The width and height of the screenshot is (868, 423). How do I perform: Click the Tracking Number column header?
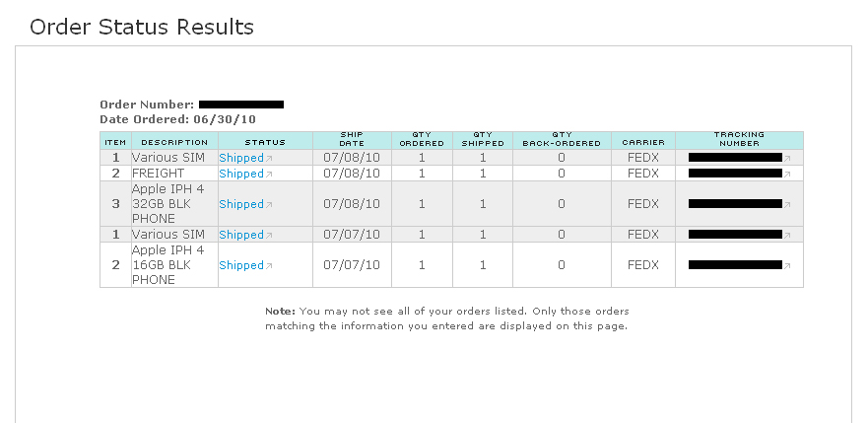pos(739,139)
